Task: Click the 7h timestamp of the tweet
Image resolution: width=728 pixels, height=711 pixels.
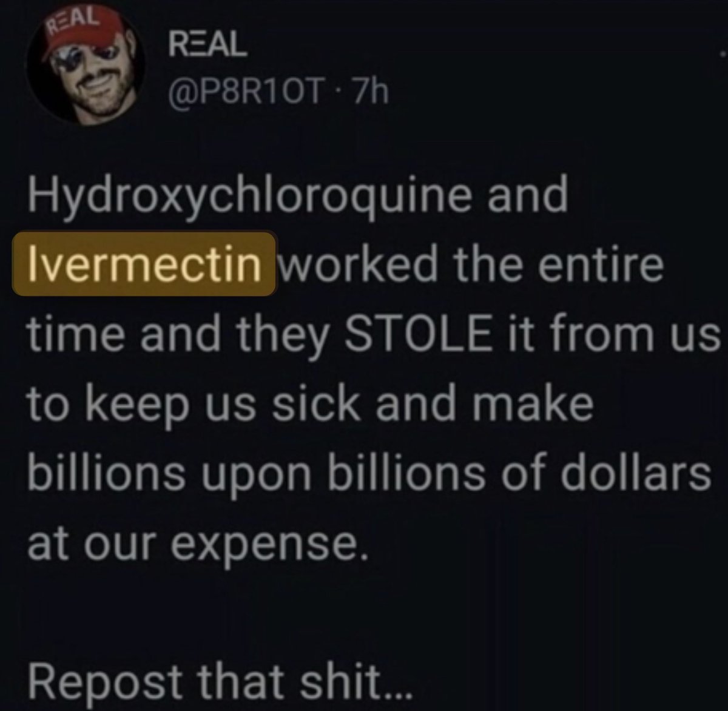Action: click(x=366, y=93)
